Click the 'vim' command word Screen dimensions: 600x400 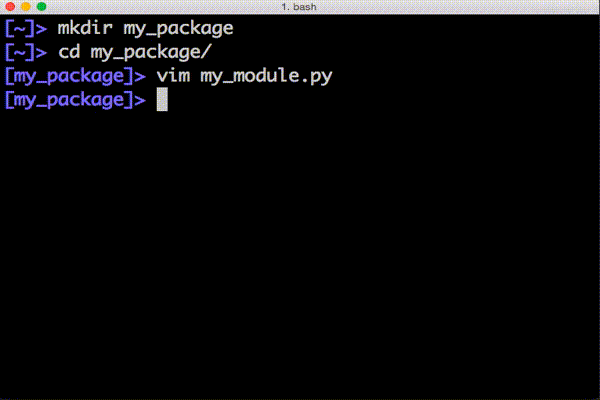tap(173, 76)
